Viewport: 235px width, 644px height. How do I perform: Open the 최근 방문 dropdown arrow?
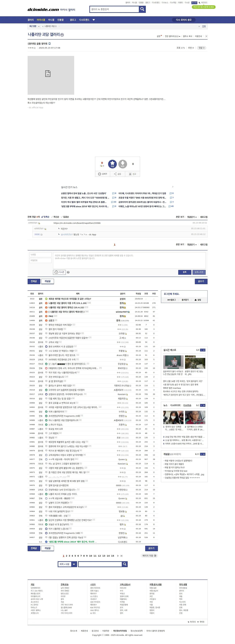(39, 26)
